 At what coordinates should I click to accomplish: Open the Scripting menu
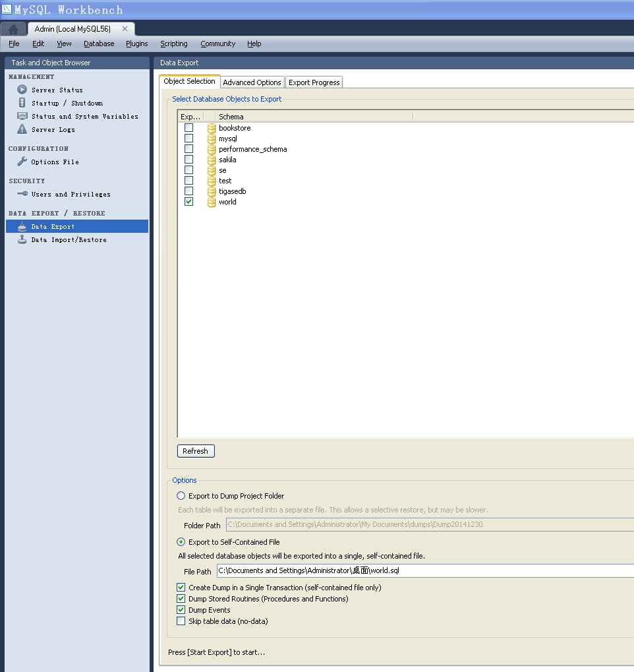click(x=174, y=44)
